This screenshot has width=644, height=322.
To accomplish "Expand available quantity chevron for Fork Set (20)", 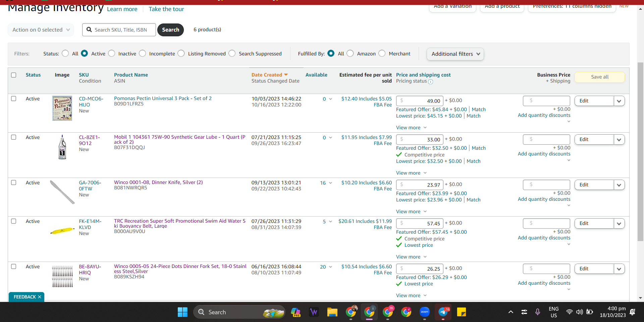I will coord(330,267).
